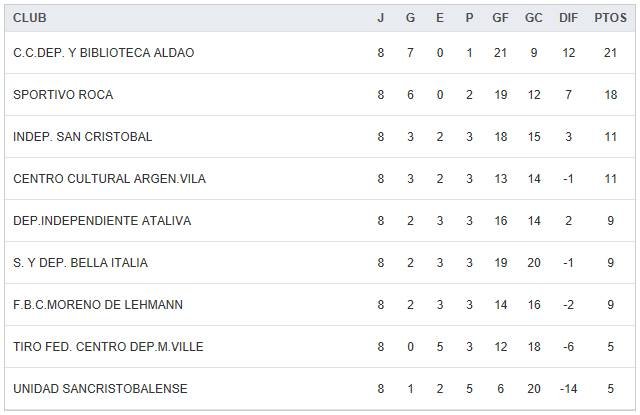Click the GC column header

[x=534, y=18]
